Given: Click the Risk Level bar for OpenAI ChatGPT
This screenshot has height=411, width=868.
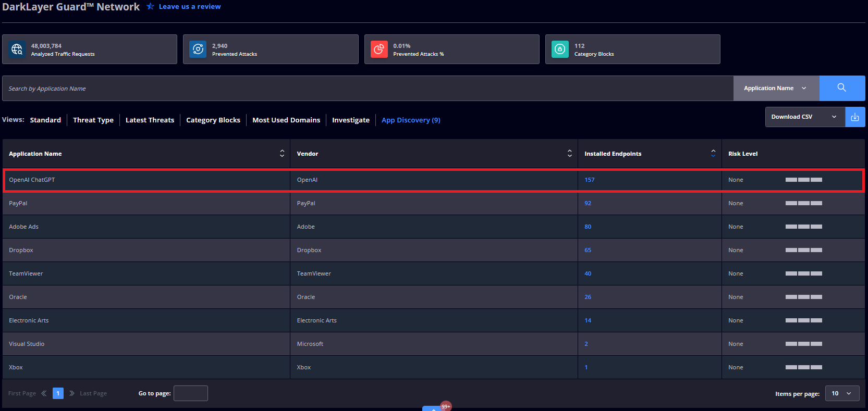Looking at the screenshot, I should coord(804,180).
